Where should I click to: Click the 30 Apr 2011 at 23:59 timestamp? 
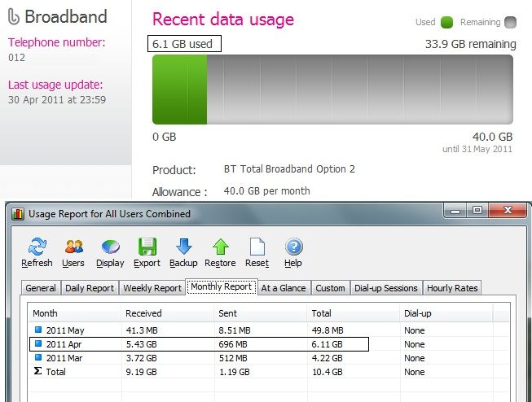click(57, 99)
